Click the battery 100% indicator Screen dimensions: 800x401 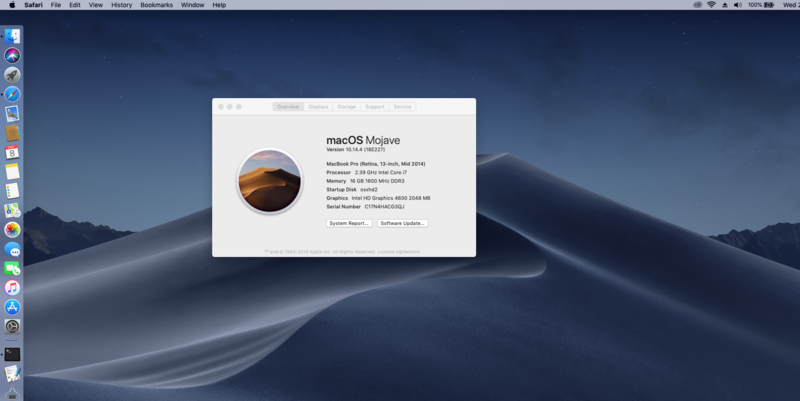tap(761, 5)
